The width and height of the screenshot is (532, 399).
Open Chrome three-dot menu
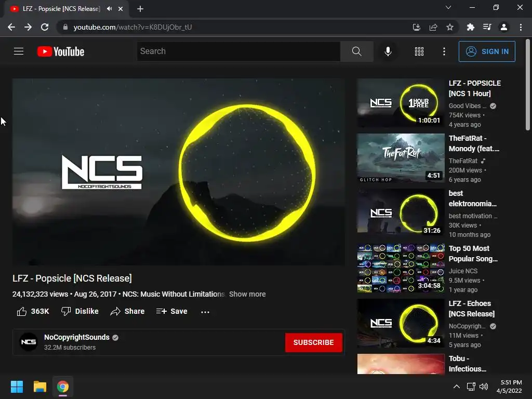[x=521, y=27]
